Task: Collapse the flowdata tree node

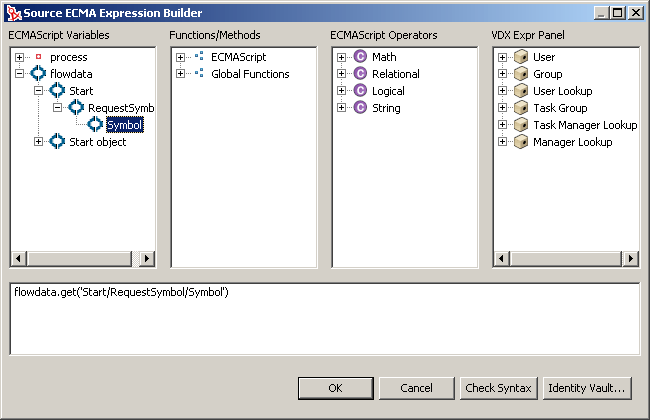Action: pos(19,74)
